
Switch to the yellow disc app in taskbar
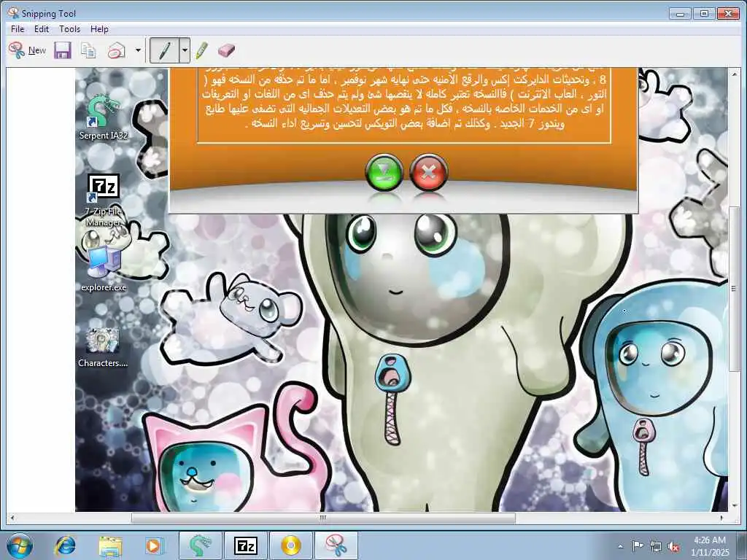click(x=291, y=545)
